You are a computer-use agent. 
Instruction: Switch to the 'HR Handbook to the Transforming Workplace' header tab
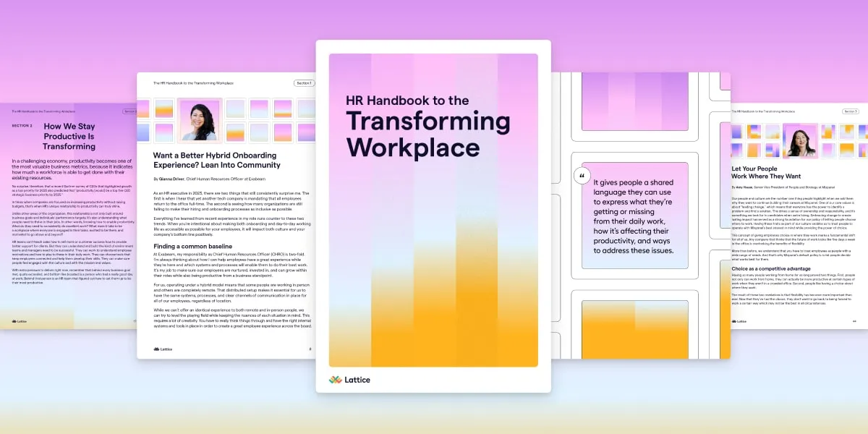click(193, 83)
